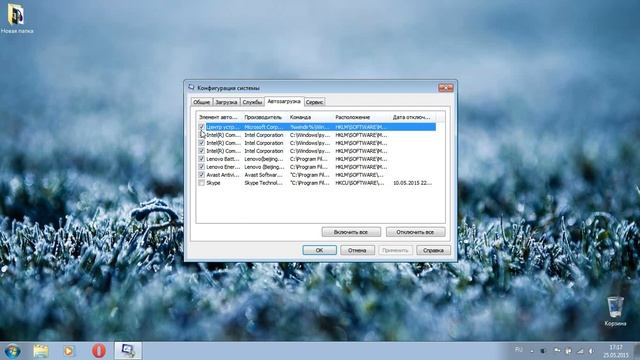Close the Конфигурация системы dialog
Image resolution: width=640 pixels, height=360 pixels.
pyautogui.click(x=446, y=87)
